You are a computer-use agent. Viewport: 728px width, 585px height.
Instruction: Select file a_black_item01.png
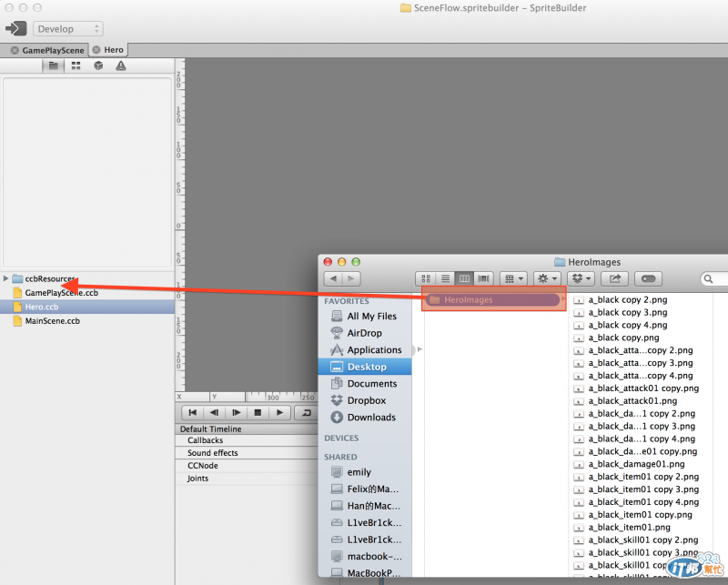[629, 527]
